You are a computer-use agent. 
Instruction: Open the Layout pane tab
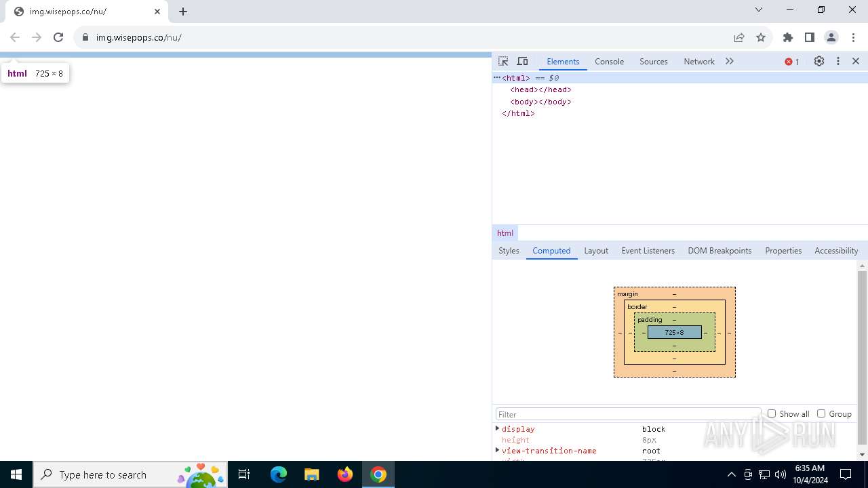(596, 251)
